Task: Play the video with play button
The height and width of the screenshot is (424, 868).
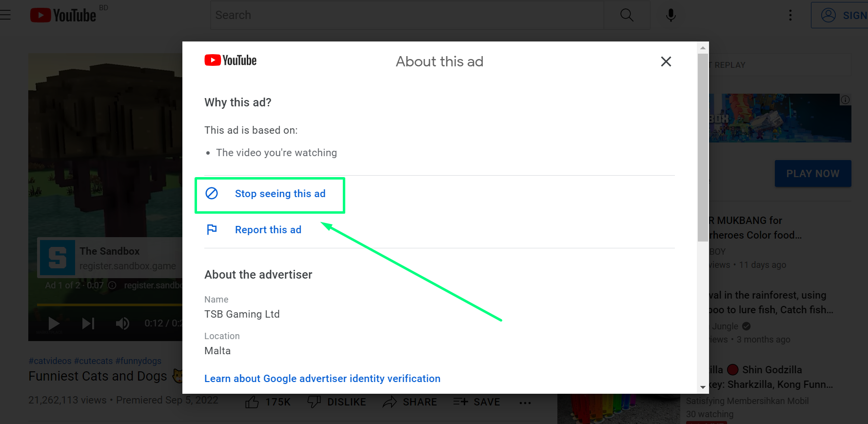Action: 54,323
